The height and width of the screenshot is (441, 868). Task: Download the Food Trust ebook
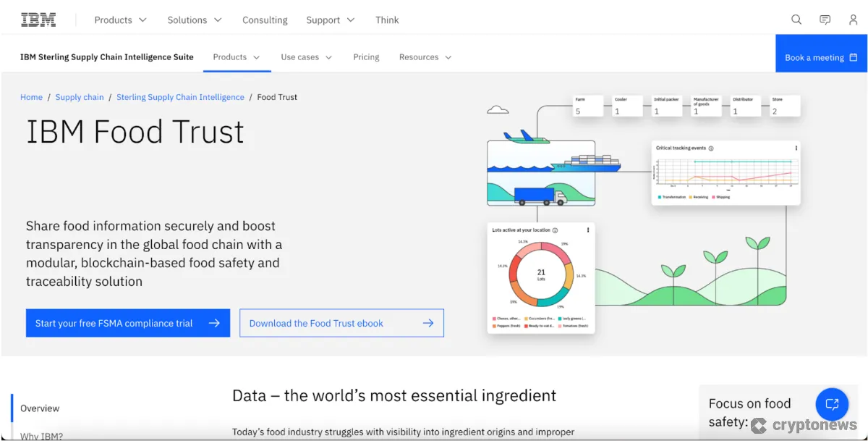pos(341,323)
